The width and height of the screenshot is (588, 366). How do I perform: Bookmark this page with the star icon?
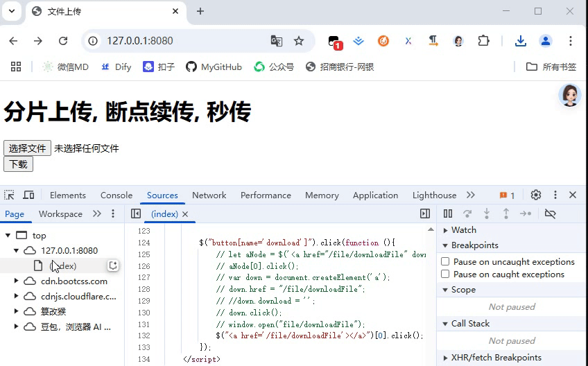(x=299, y=40)
